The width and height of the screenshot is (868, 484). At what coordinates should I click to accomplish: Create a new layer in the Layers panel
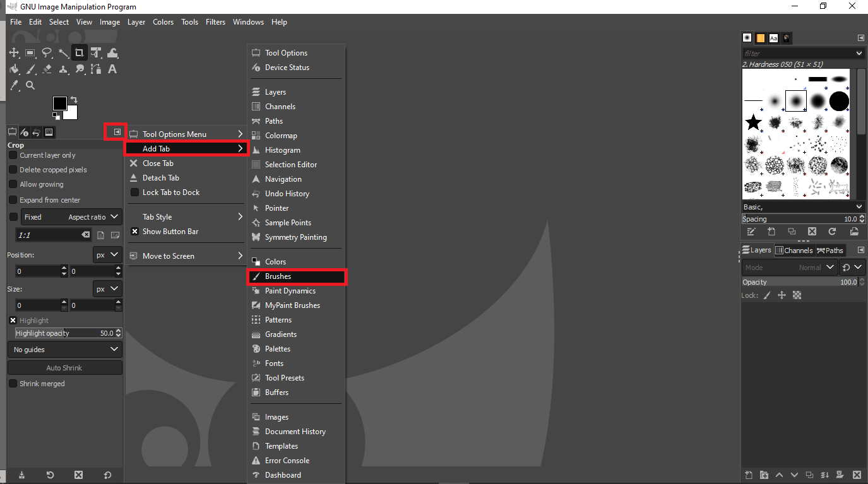point(748,475)
